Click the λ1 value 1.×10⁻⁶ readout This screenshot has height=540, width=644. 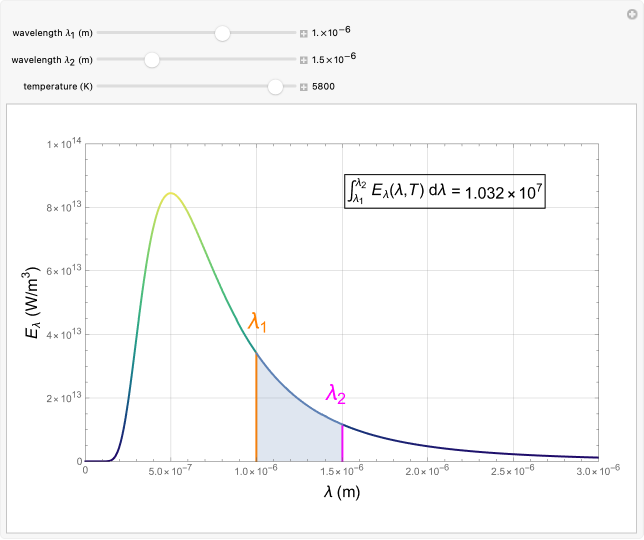[331, 32]
